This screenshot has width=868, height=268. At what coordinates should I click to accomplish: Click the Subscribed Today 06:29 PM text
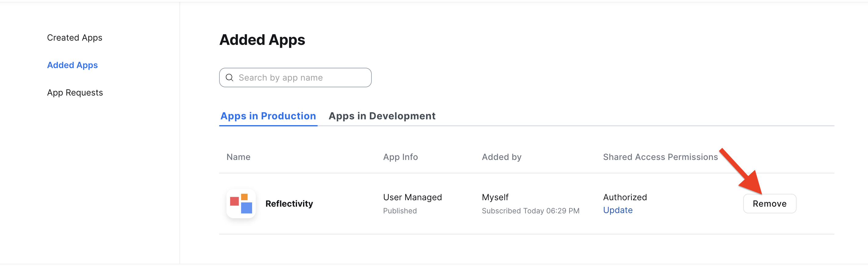coord(530,211)
